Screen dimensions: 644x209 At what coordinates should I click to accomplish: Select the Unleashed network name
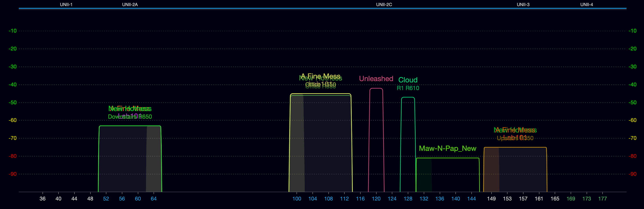pos(376,79)
